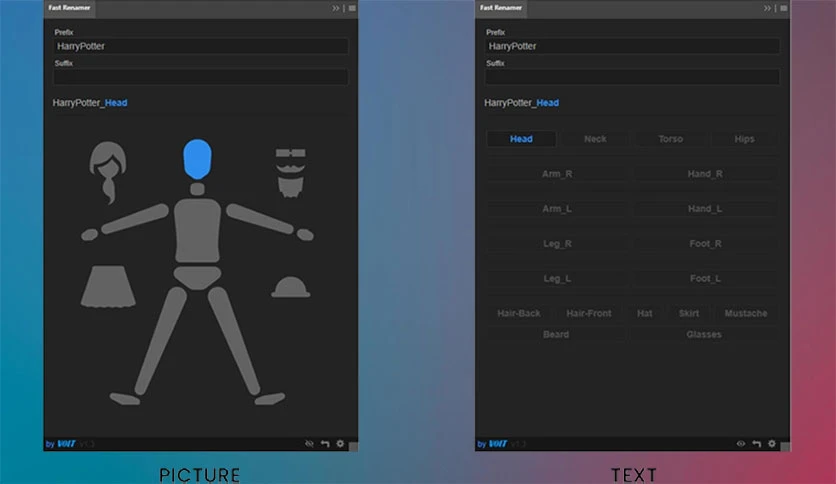Select the mustache icon in picture panel

[x=291, y=169]
